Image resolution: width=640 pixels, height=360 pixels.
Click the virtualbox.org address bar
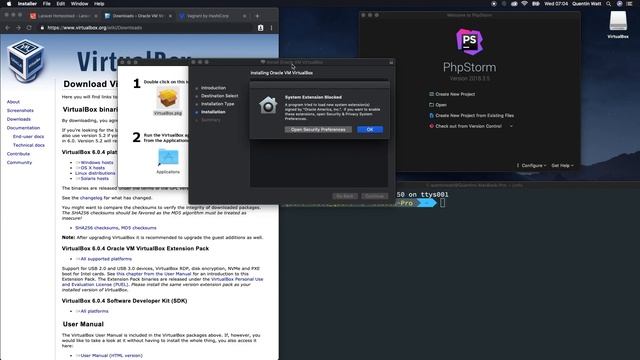point(145,28)
